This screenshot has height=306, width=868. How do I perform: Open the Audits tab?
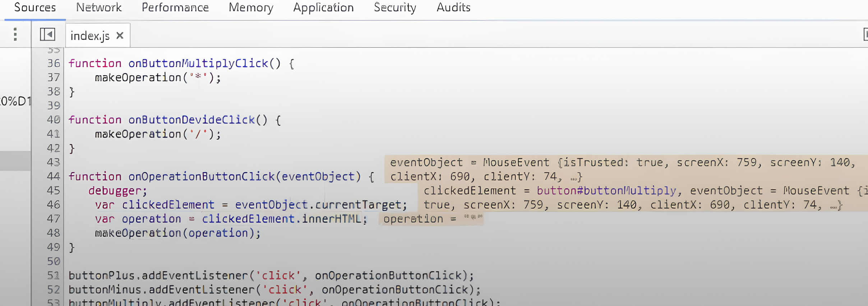(453, 8)
